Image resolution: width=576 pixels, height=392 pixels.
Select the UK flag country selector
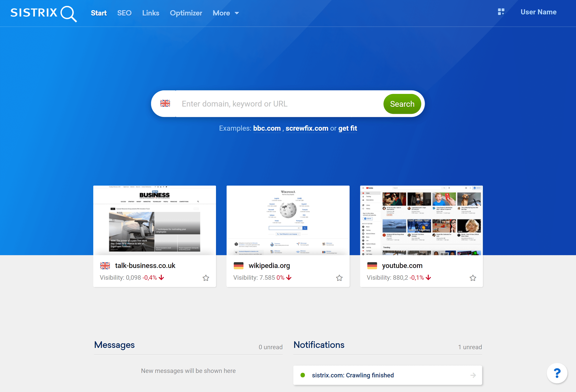165,104
